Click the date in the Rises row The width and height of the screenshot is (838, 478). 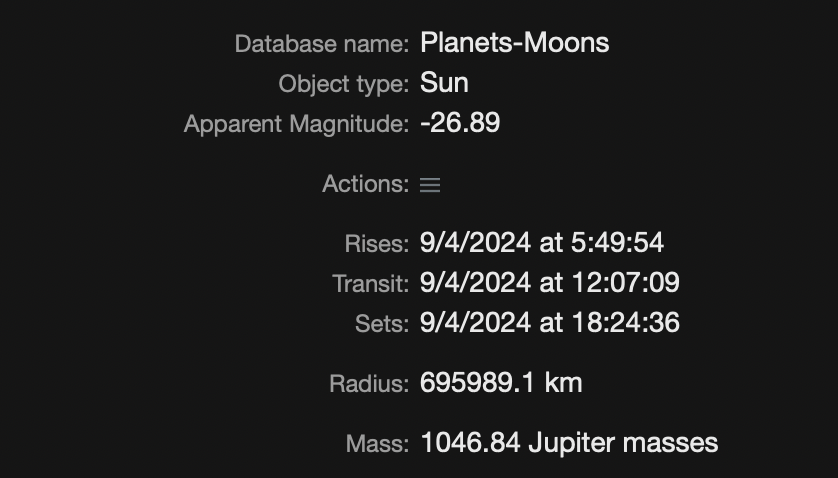pos(475,243)
